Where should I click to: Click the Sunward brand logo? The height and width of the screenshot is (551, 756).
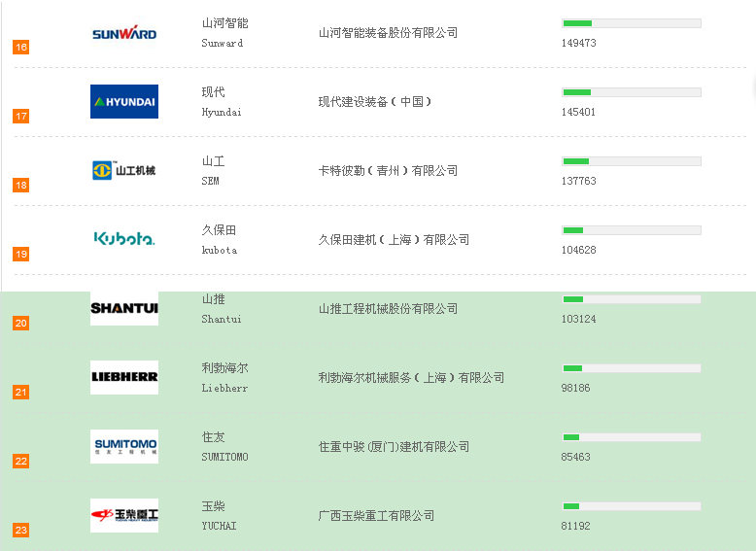pyautogui.click(x=124, y=33)
